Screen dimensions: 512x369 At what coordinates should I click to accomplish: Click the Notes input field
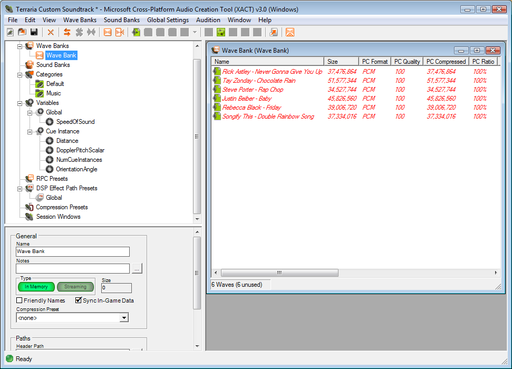[73, 268]
